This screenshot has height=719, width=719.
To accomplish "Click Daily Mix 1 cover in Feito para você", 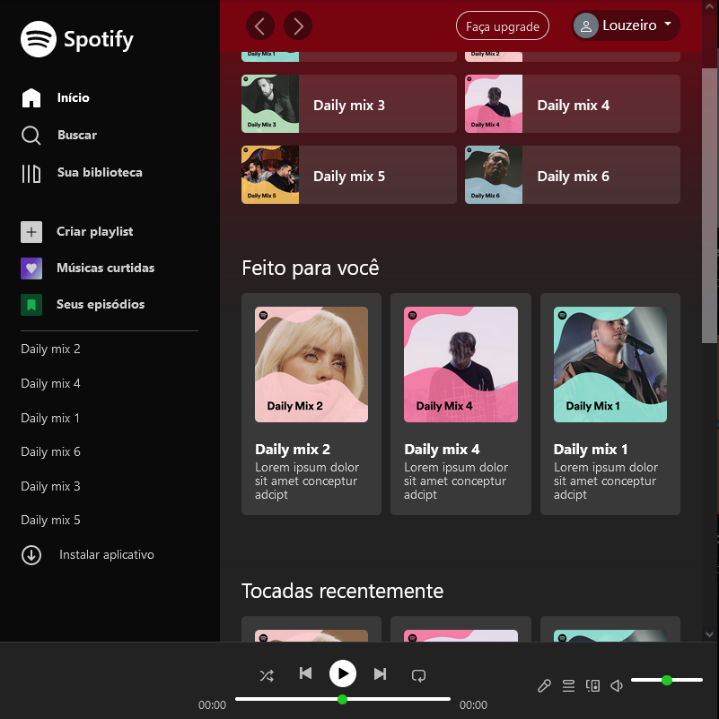I will [x=610, y=365].
